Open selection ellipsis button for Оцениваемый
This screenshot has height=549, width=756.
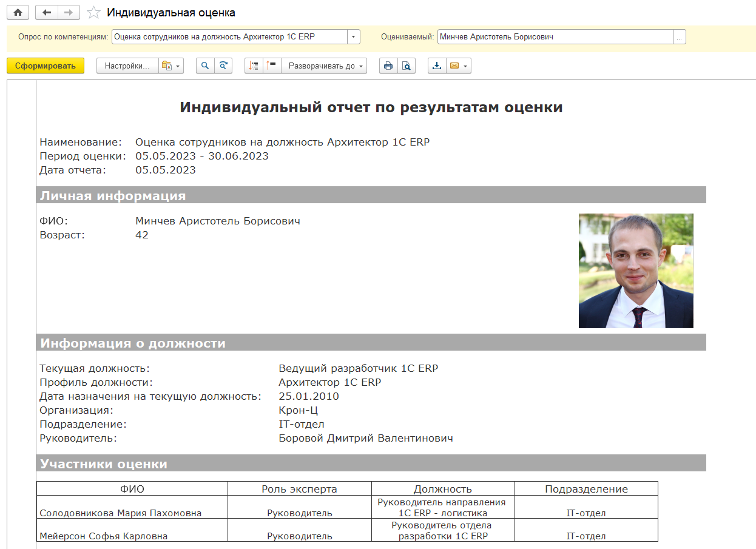[x=680, y=36]
